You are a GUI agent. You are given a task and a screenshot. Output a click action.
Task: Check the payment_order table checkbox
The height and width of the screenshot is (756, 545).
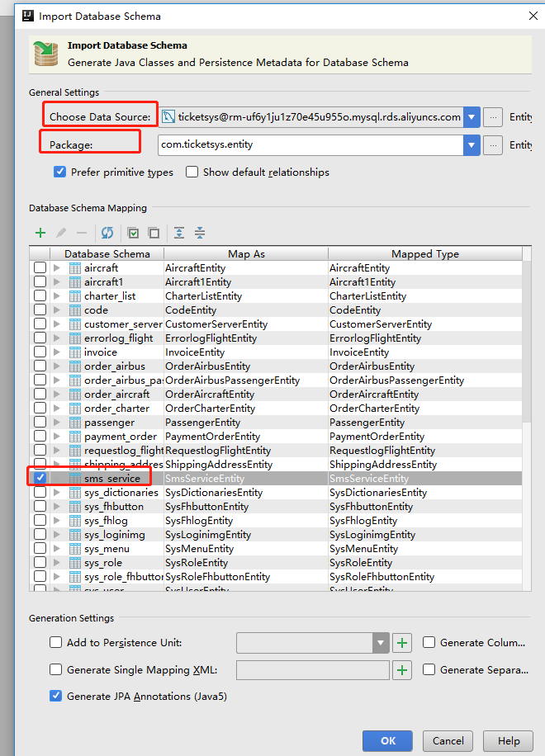coord(40,436)
